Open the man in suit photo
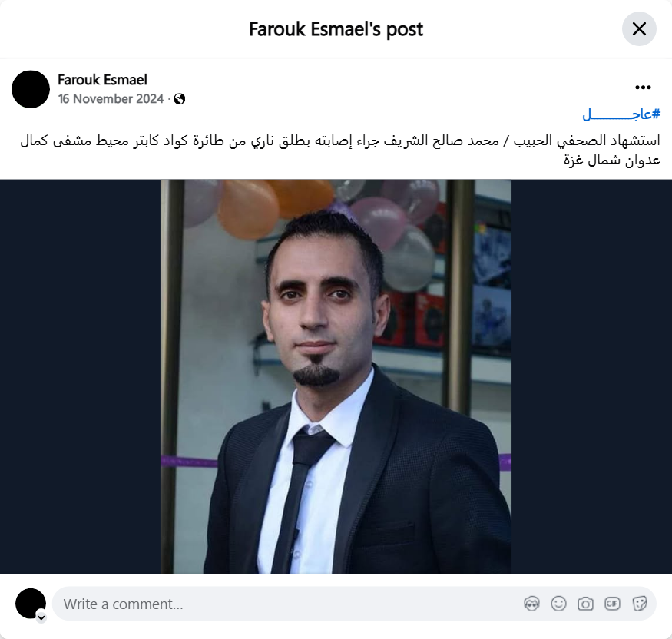This screenshot has width=672, height=639. point(336,376)
